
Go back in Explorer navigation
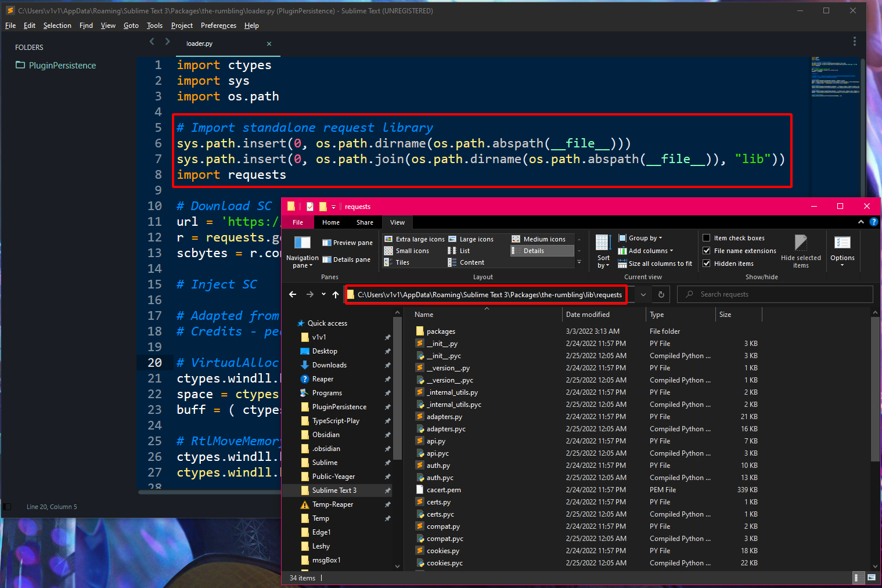(293, 294)
